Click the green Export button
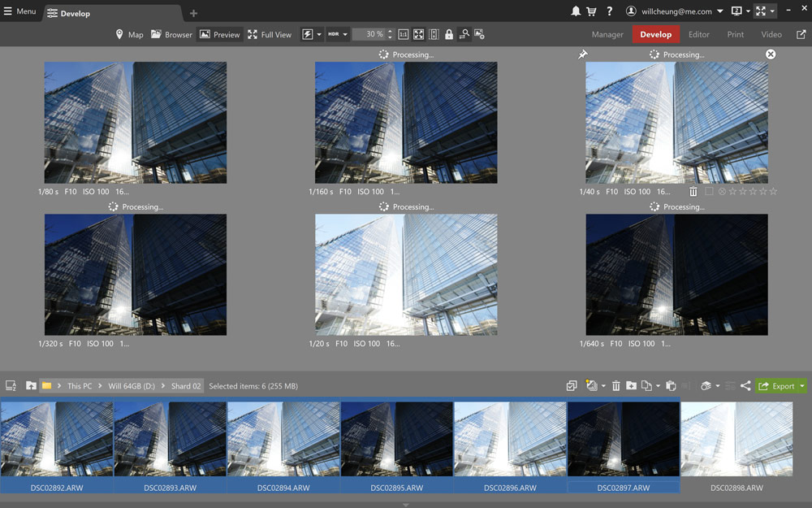 click(x=776, y=386)
